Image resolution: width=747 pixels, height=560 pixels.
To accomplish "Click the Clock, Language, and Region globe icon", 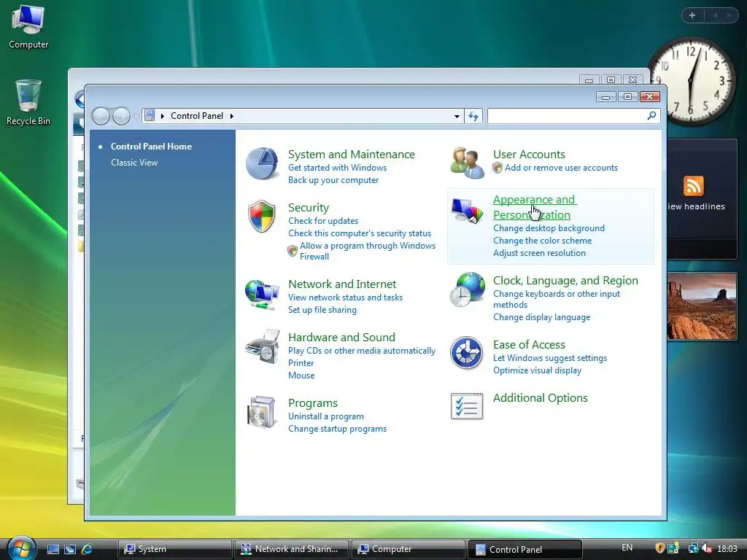I will tap(467, 289).
